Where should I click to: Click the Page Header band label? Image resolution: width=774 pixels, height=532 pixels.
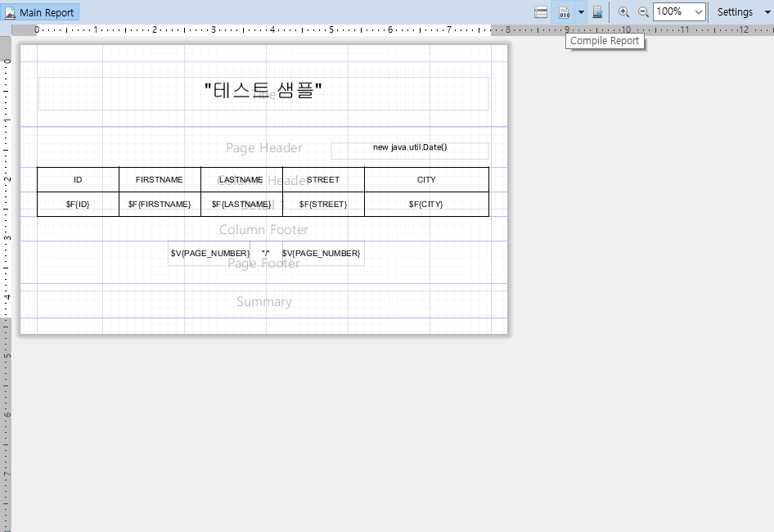[x=263, y=147]
